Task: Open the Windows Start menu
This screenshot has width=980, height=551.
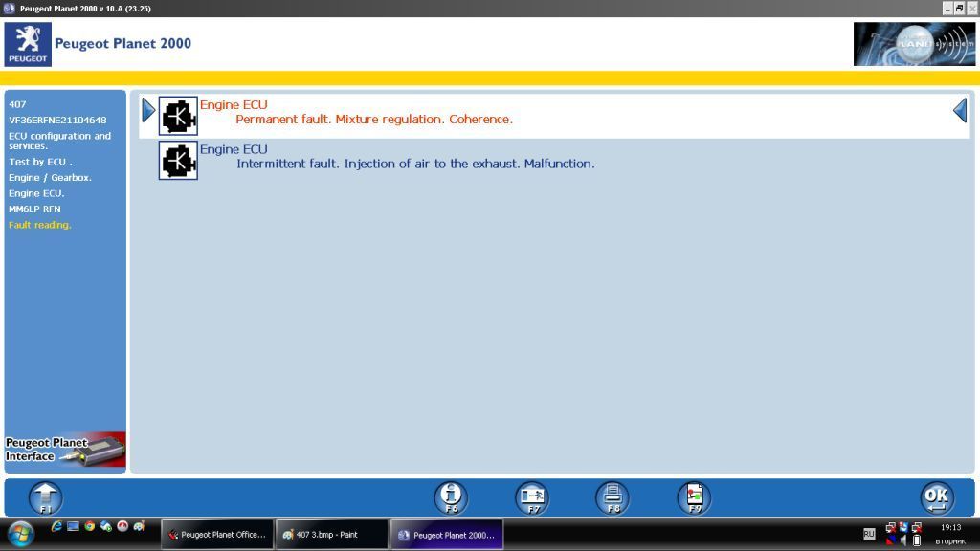Action: 21,534
